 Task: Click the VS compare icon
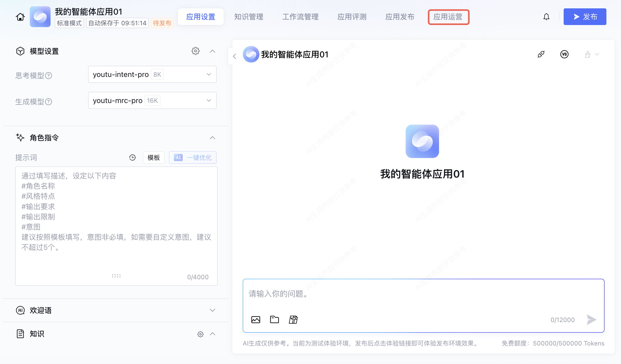pyautogui.click(x=564, y=54)
